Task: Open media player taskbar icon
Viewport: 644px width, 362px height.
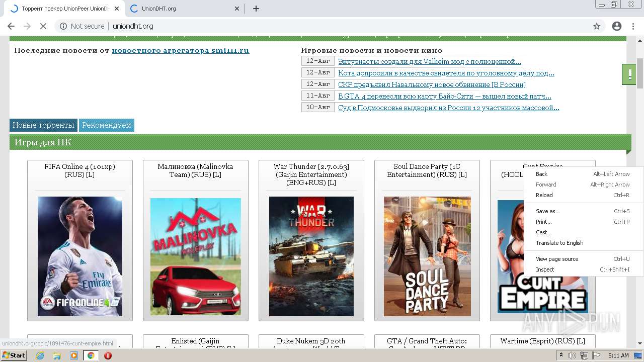Action: point(74,355)
